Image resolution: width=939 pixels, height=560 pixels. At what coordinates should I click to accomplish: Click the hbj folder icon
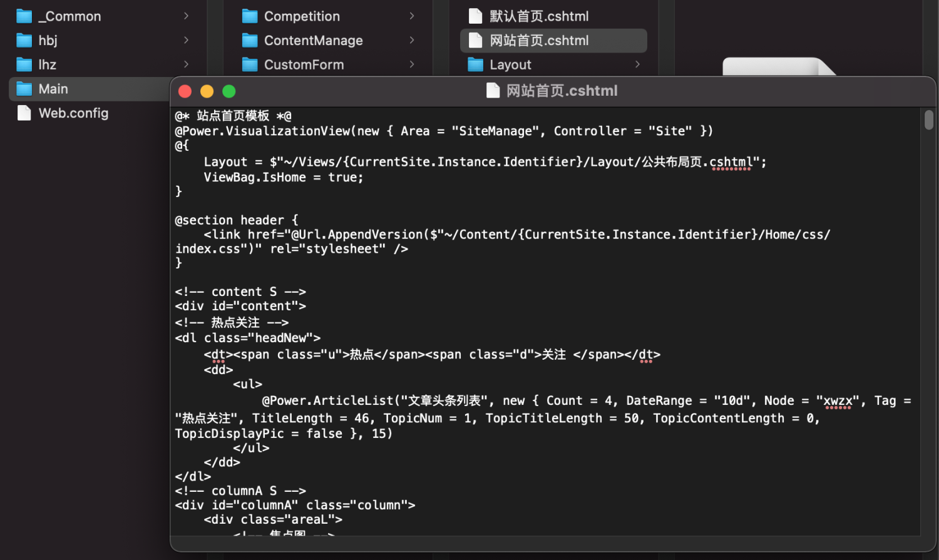[24, 41]
